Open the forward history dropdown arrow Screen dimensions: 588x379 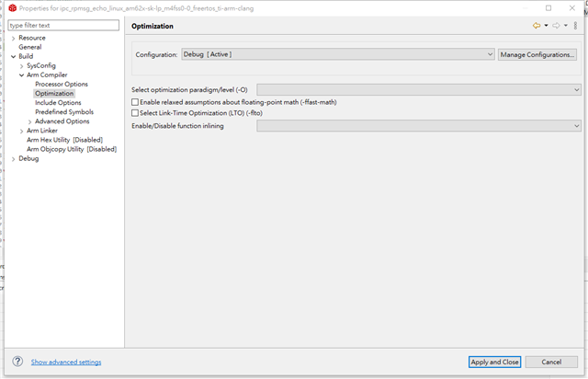coord(566,26)
